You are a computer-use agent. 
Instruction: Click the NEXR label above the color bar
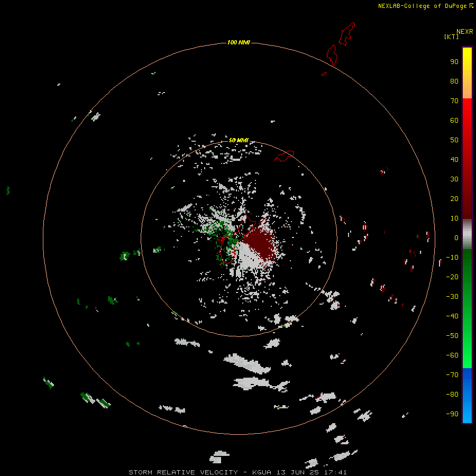pos(465,32)
